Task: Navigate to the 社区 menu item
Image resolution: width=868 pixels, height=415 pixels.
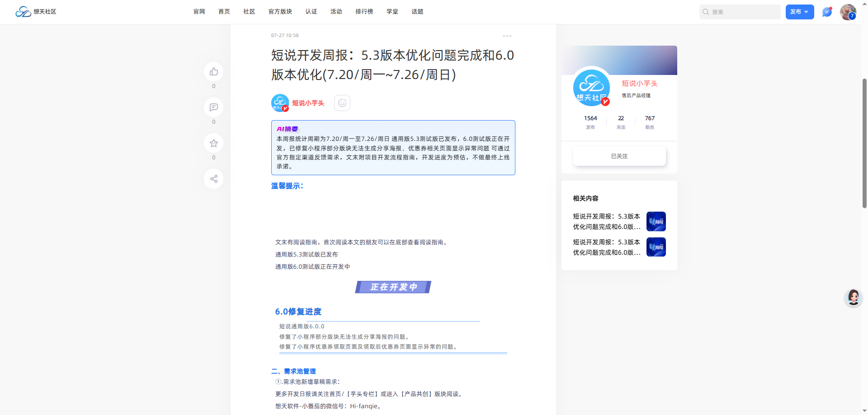Action: pyautogui.click(x=249, y=12)
